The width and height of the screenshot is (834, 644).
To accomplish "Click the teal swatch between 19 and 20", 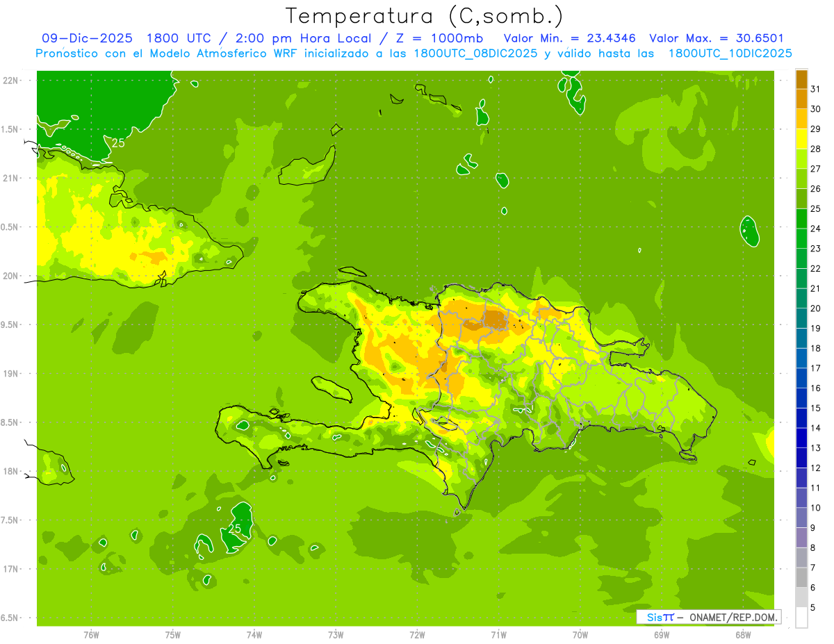I will [x=801, y=318].
